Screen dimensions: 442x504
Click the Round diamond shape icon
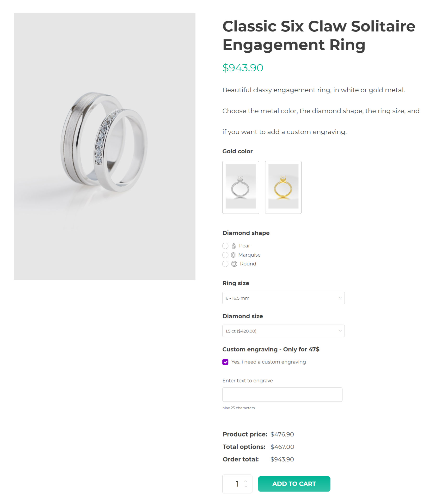click(234, 264)
